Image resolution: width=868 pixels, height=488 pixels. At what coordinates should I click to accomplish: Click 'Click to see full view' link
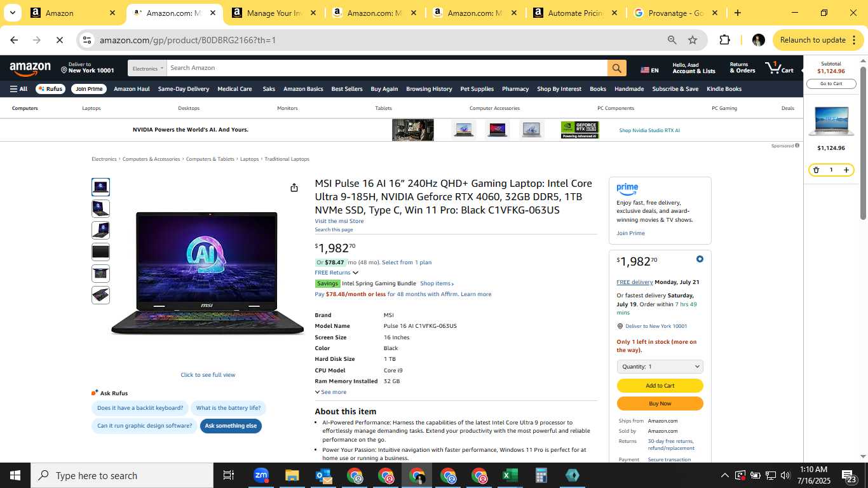coord(208,375)
